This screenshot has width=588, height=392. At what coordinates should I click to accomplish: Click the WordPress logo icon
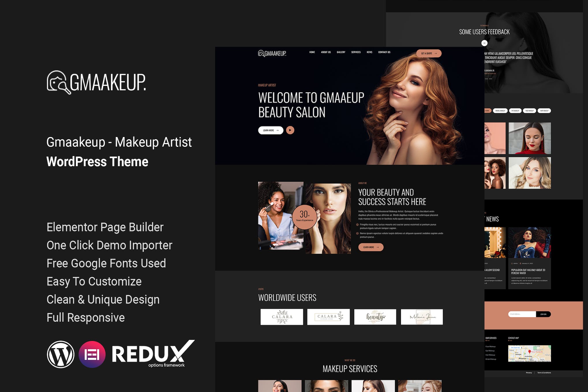61,354
